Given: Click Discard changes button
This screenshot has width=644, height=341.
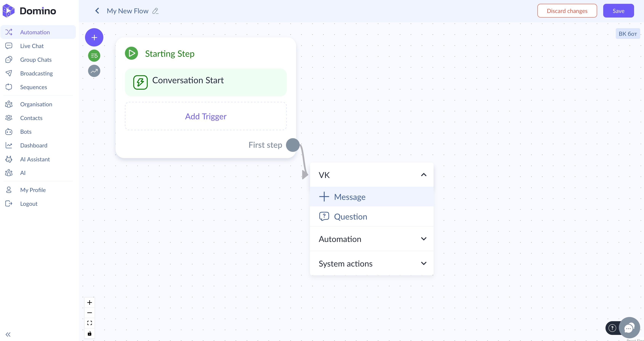Looking at the screenshot, I should tap(567, 11).
